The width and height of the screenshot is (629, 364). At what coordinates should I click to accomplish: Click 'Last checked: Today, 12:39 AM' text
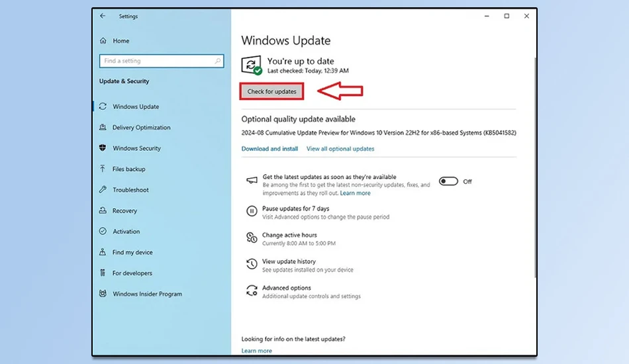(x=308, y=71)
